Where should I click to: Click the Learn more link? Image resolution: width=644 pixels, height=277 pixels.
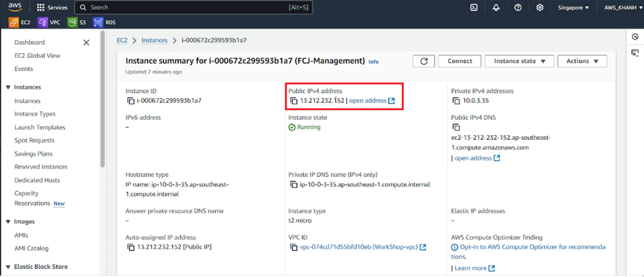pos(475,268)
